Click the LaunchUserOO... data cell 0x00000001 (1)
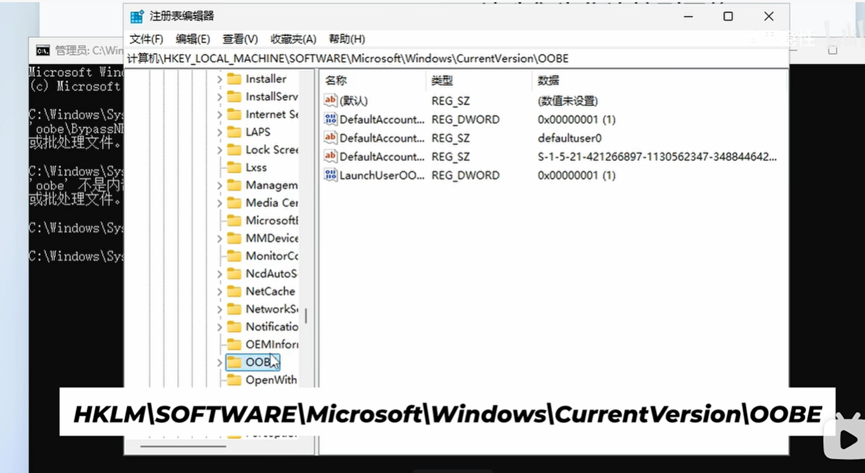The height and width of the screenshot is (473, 865). pos(576,175)
